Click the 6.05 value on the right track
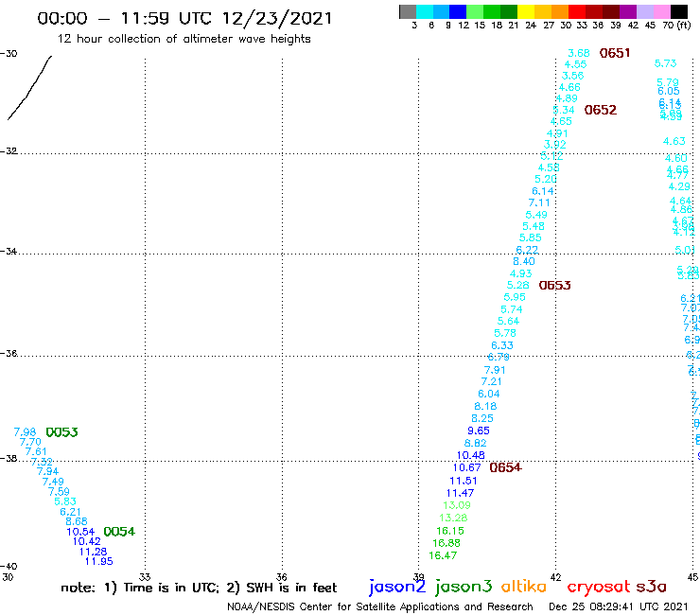The image size is (700, 615). [669, 91]
